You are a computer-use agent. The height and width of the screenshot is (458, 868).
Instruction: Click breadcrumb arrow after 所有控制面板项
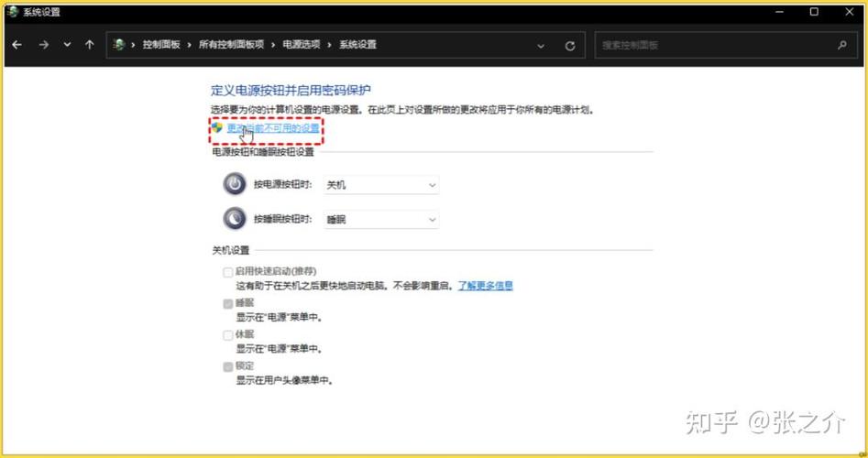273,45
